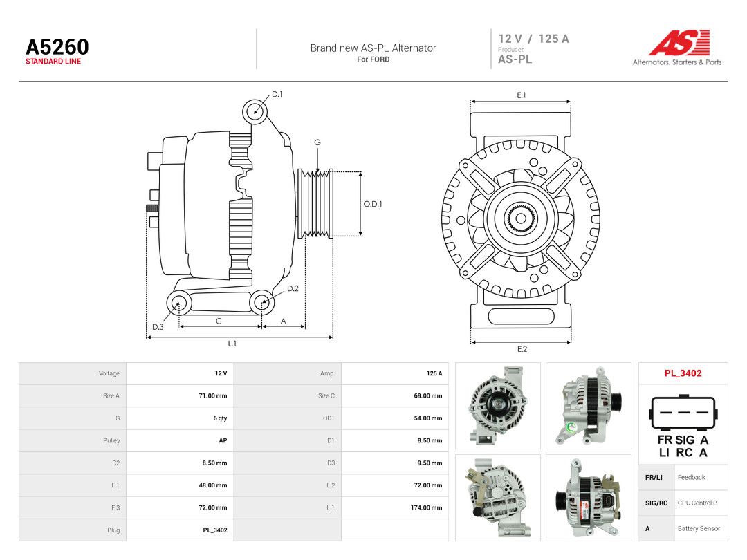Click the Amp. value 125 A cell

(395, 373)
